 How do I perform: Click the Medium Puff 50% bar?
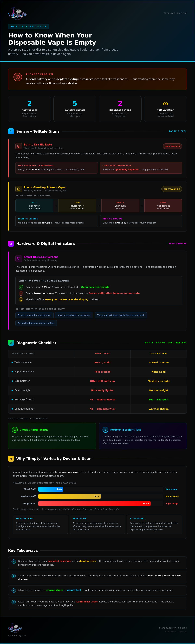click(70, 497)
